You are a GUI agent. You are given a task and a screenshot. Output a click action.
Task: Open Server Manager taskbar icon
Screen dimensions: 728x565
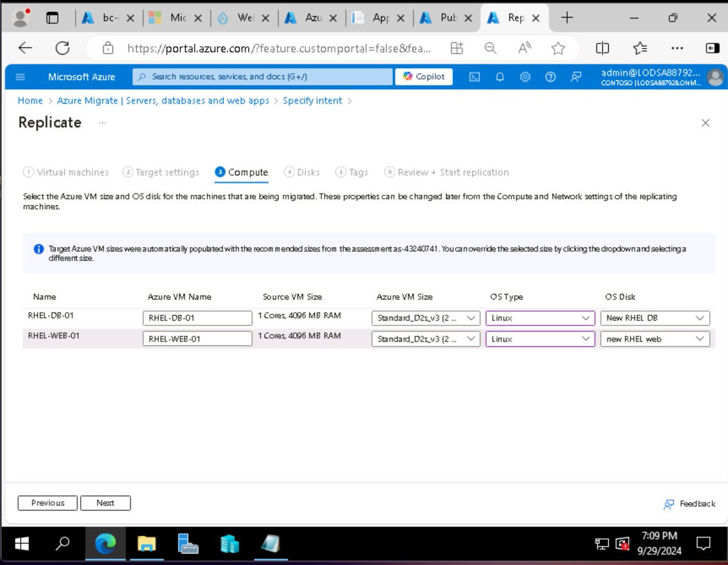tap(188, 544)
